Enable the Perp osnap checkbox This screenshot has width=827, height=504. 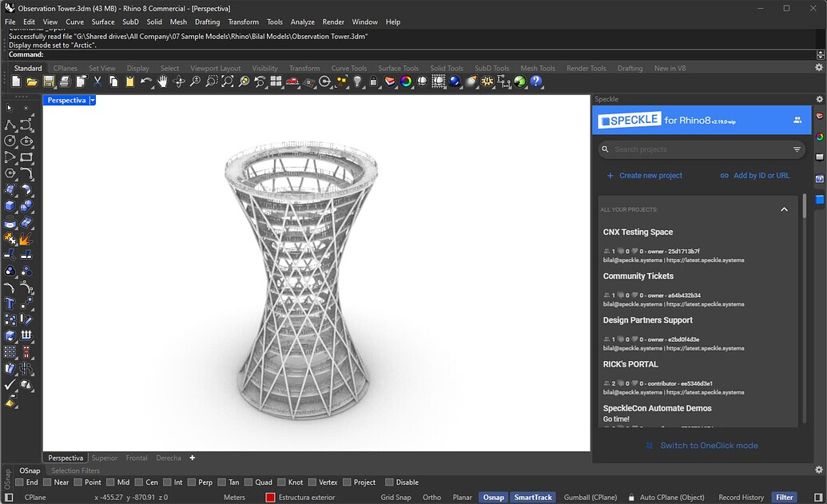click(192, 482)
